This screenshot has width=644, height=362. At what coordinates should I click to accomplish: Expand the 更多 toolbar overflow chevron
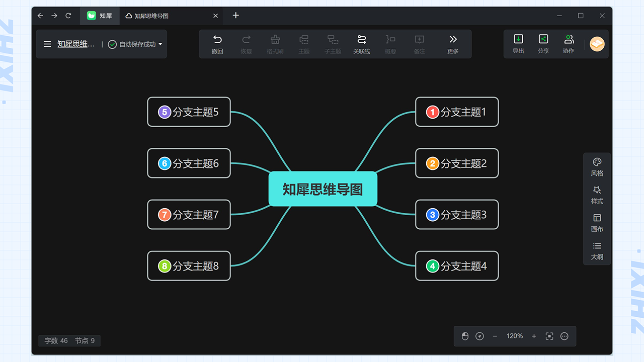point(452,44)
